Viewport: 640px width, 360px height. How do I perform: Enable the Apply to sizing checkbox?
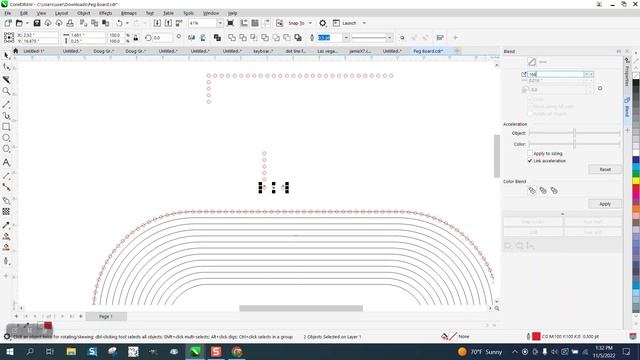pos(530,153)
